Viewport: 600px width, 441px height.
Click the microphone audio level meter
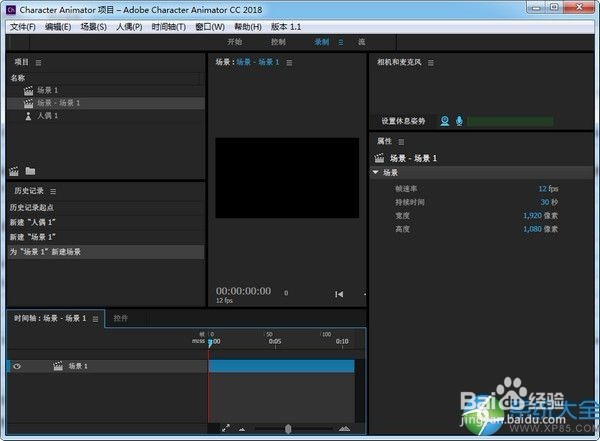510,121
